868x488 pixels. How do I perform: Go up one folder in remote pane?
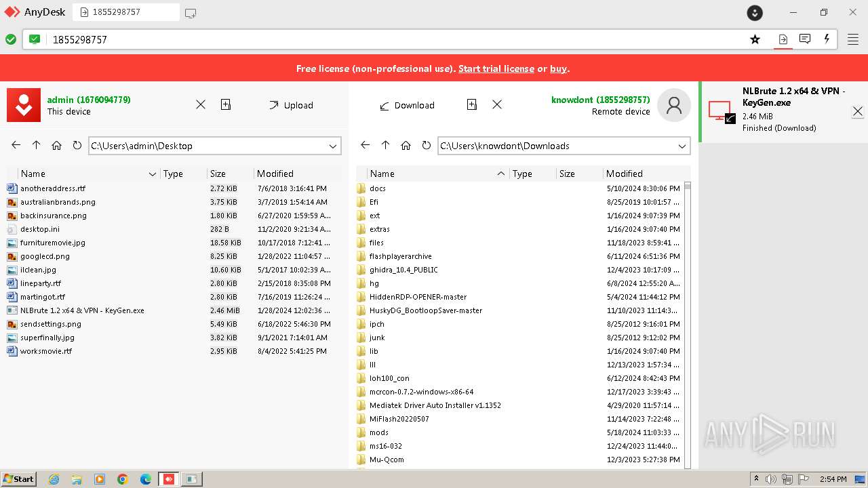pyautogui.click(x=386, y=145)
